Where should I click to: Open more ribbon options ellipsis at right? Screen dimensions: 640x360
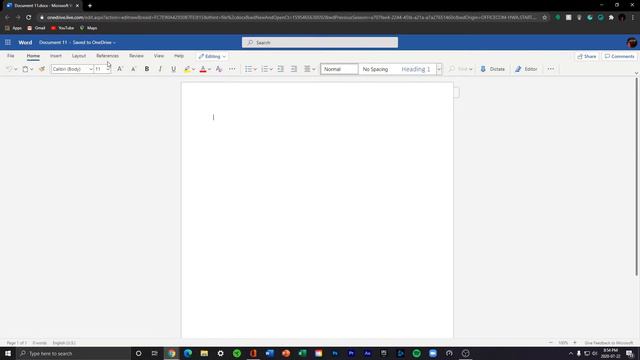(x=551, y=69)
